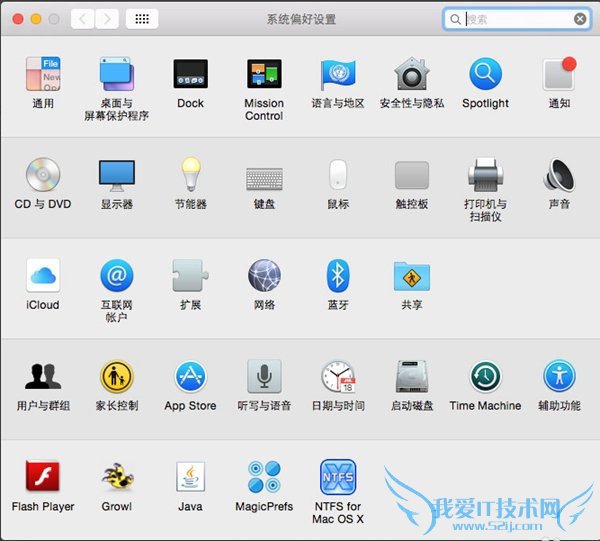Focus the 搜索 search field
Screen dimensions: 600x541
click(517, 19)
